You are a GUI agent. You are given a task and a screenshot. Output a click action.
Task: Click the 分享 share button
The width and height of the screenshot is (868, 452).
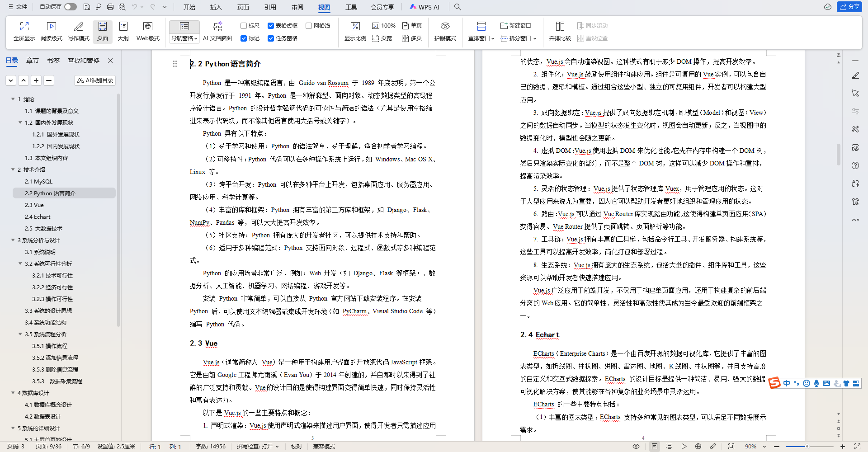pos(849,7)
